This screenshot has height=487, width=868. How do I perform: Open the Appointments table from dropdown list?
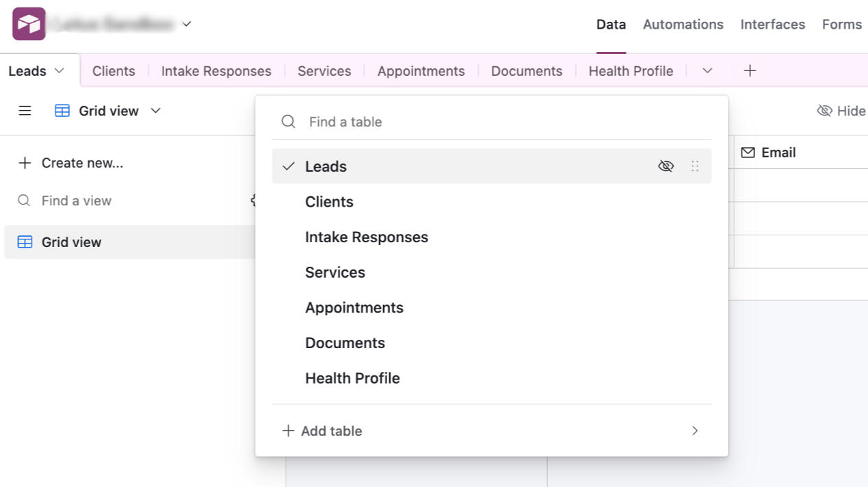pyautogui.click(x=354, y=308)
